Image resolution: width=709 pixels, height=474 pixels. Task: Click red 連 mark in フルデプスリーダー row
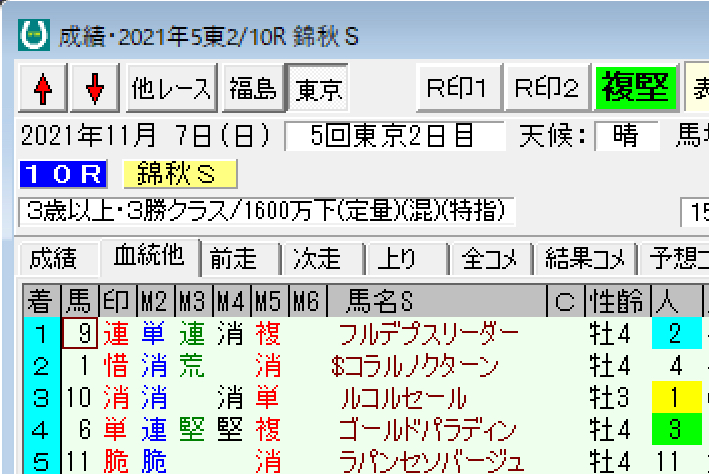[116, 334]
